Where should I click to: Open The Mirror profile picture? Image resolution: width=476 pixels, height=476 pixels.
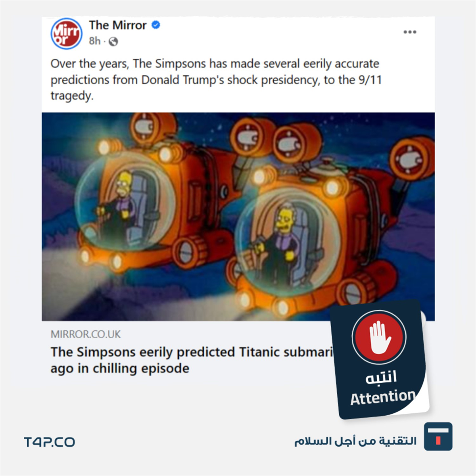[x=67, y=34]
